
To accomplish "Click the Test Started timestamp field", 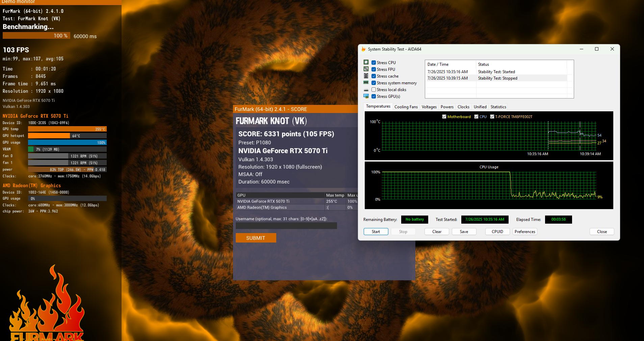I will tap(485, 219).
